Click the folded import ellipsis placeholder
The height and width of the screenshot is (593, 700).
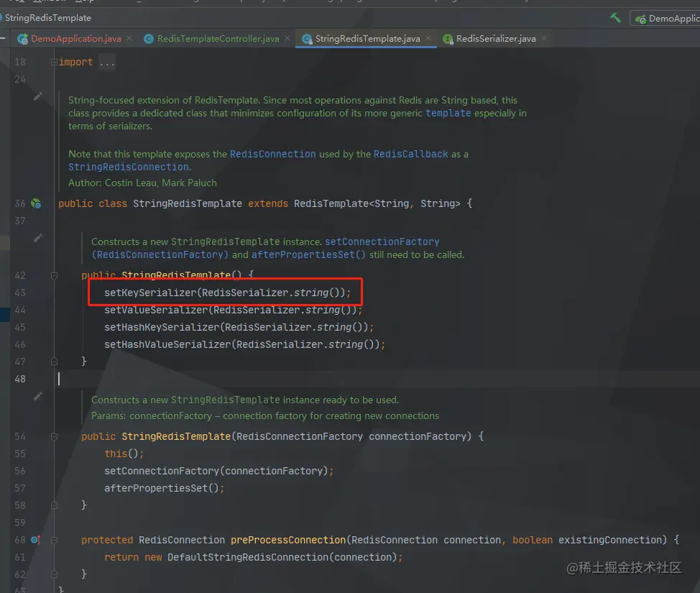tap(107, 62)
